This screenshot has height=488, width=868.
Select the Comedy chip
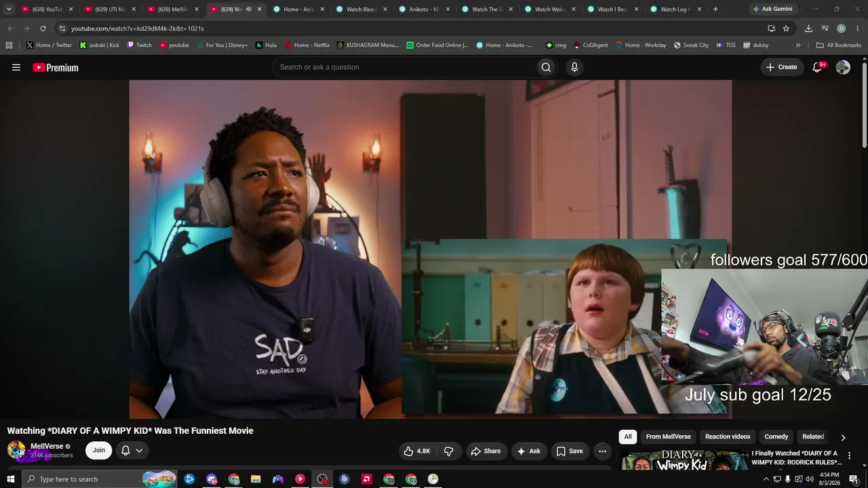coord(776,437)
